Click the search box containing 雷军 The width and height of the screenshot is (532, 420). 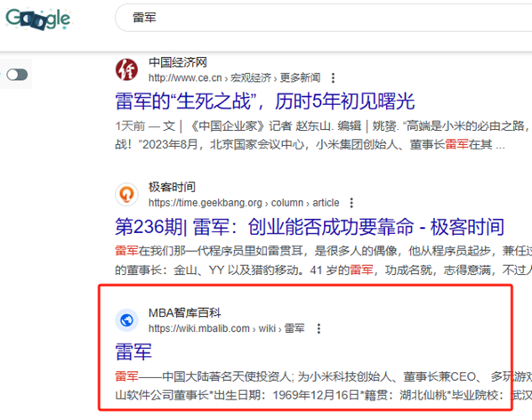tap(324, 18)
